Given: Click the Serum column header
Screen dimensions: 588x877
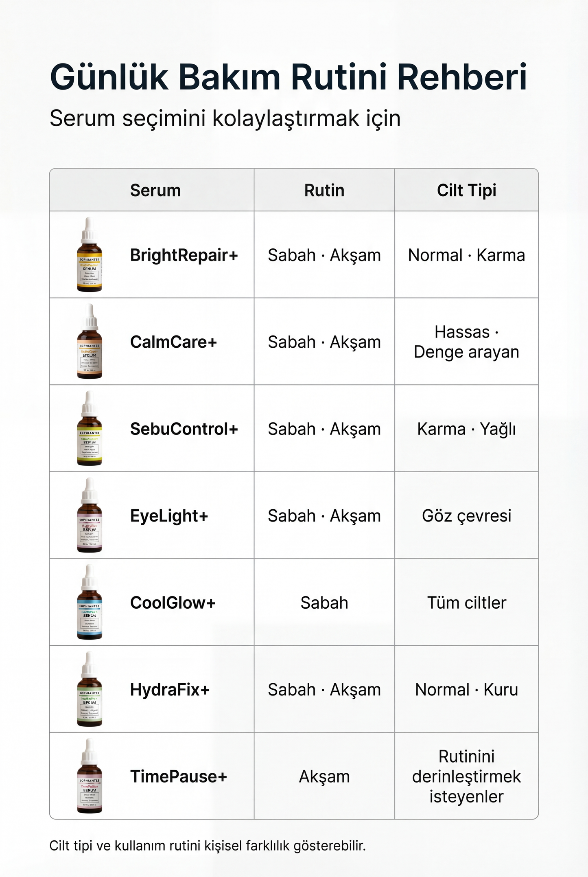Looking at the screenshot, I should point(155,190).
